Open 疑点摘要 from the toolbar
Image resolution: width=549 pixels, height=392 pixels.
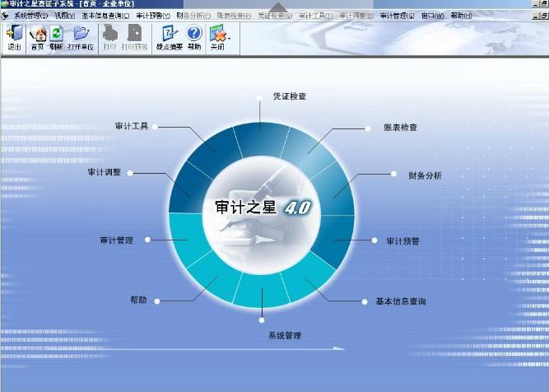coord(169,38)
